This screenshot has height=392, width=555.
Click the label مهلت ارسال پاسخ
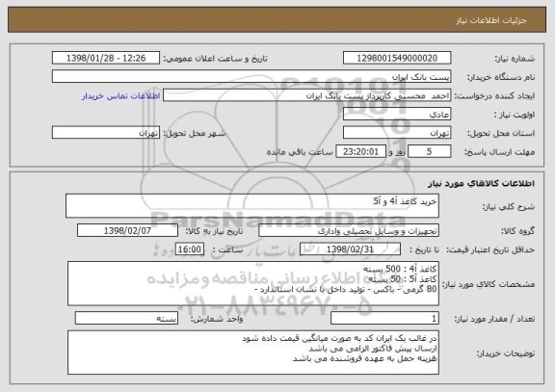click(499, 152)
